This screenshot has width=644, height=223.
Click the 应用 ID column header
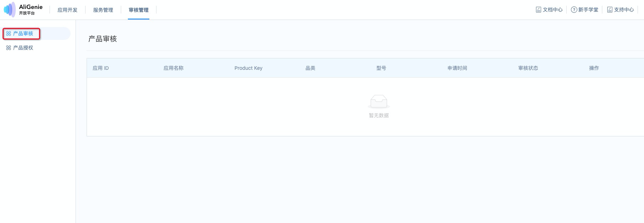pyautogui.click(x=101, y=68)
